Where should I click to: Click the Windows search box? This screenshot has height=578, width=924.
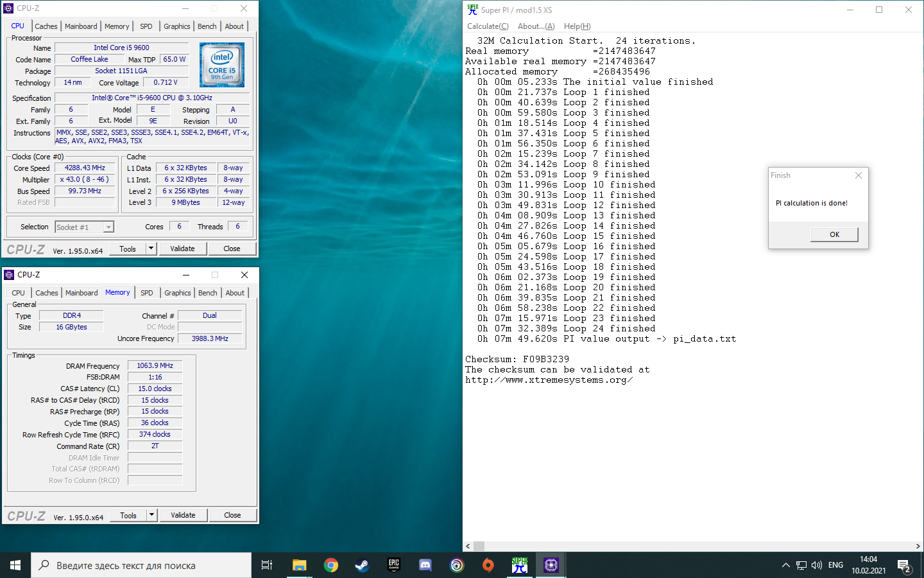click(141, 565)
